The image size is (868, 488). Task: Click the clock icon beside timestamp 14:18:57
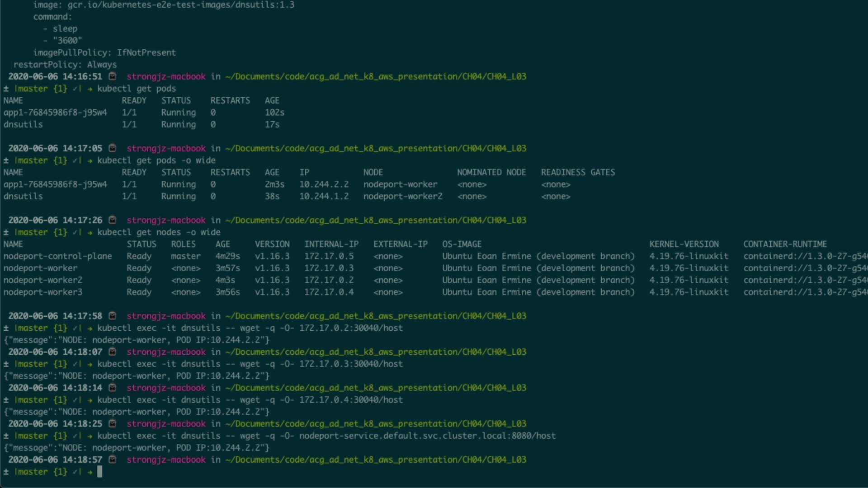pos(113,460)
